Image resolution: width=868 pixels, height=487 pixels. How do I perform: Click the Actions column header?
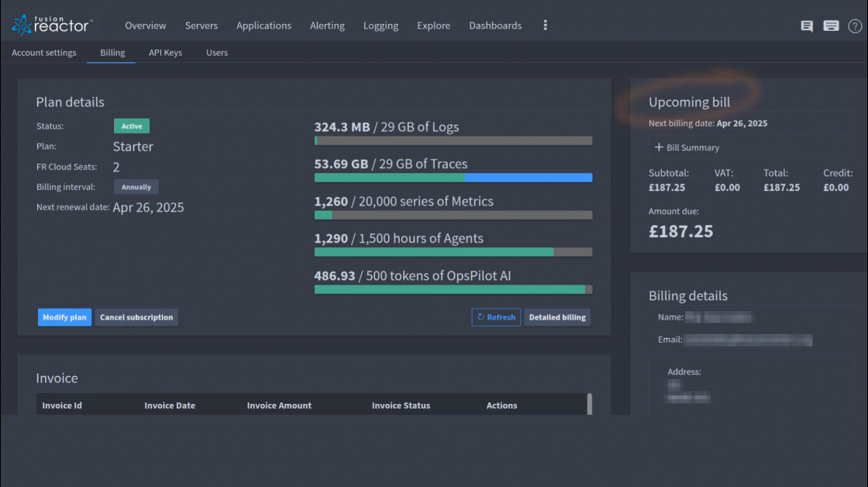point(501,406)
